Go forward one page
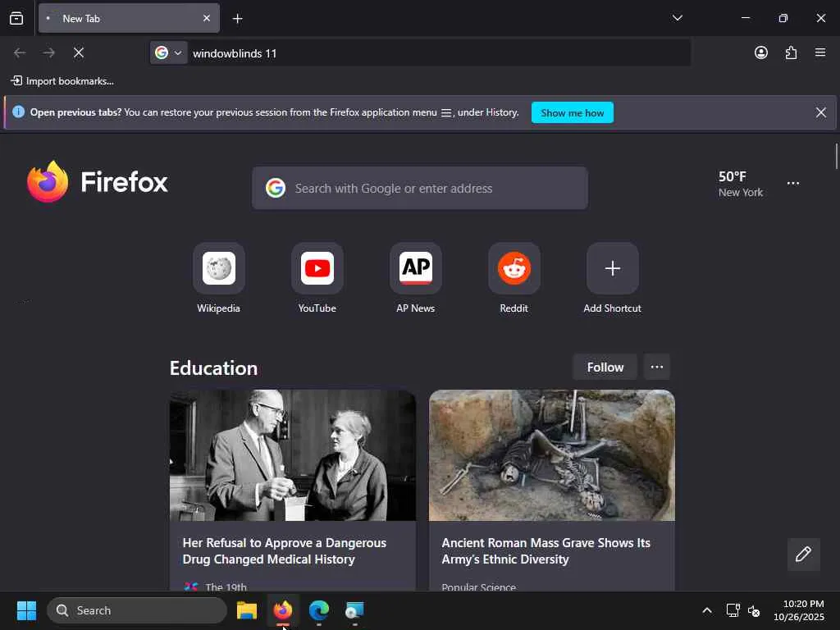 point(49,52)
